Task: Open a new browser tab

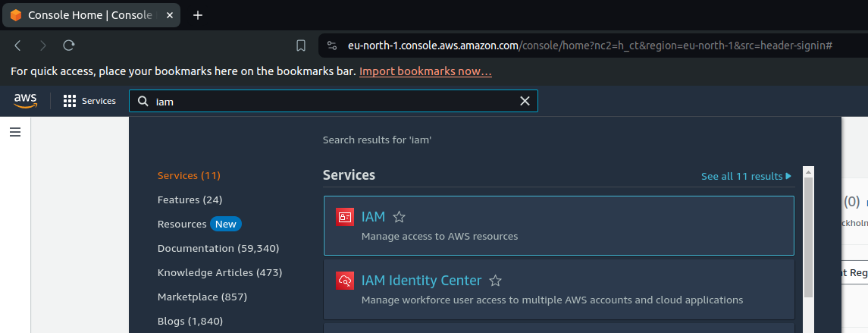Action: coord(198,15)
